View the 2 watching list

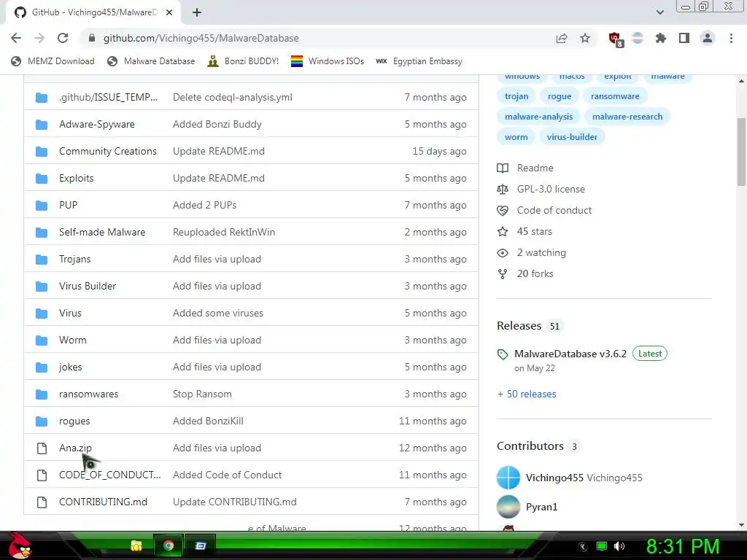coord(531,252)
